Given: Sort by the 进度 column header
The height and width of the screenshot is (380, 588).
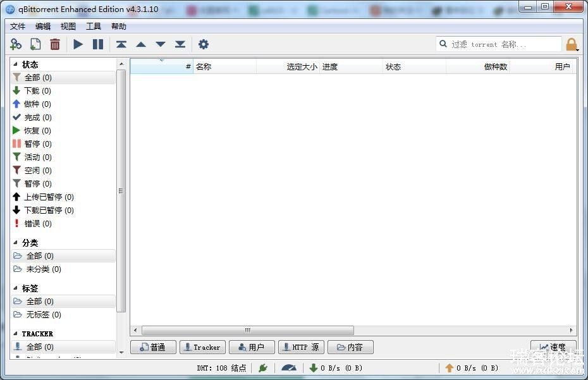Looking at the screenshot, I should [351, 66].
